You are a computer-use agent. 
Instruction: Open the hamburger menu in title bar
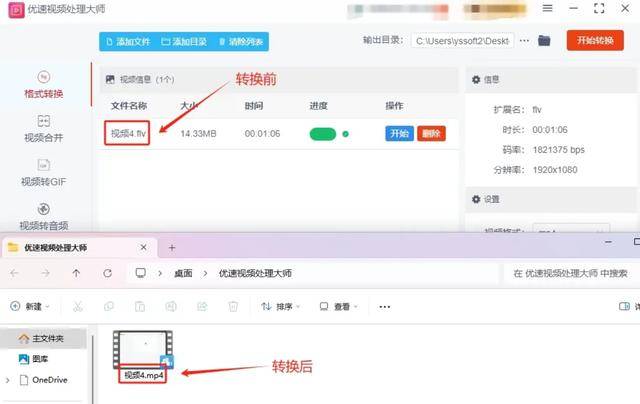[x=547, y=8]
